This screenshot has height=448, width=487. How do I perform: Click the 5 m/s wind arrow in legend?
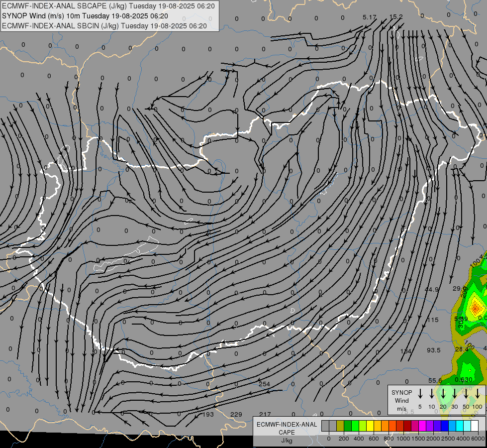[x=420, y=394]
